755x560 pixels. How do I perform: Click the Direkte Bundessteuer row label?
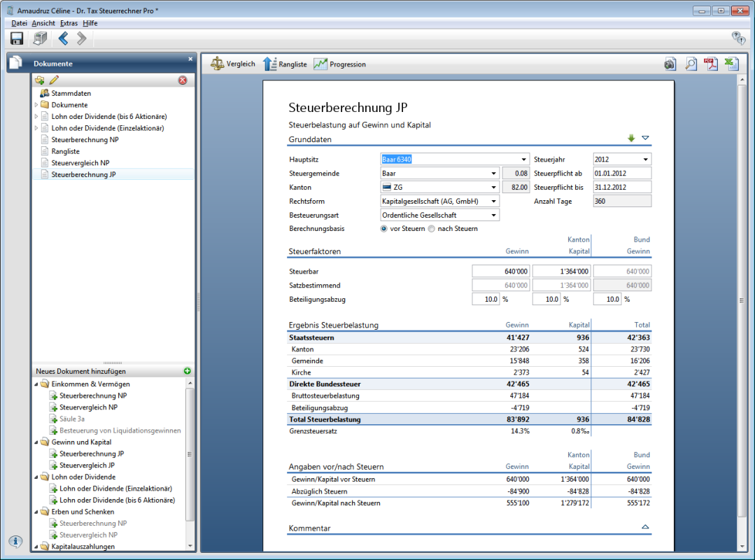click(325, 384)
